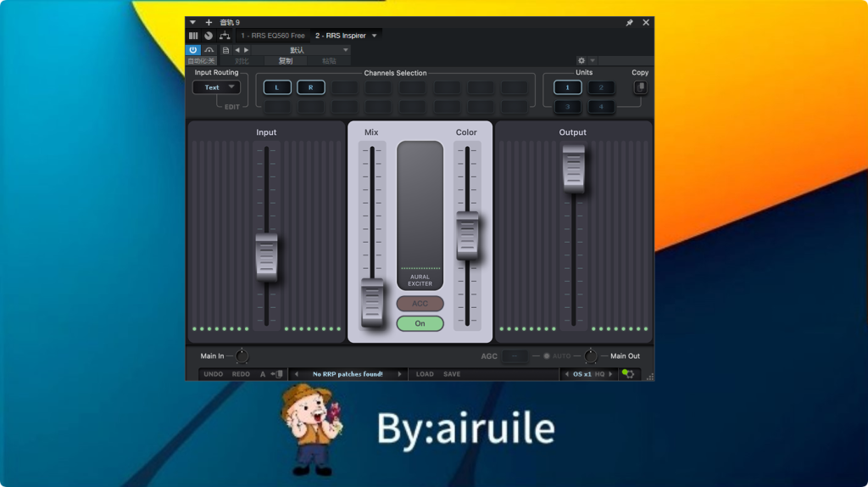Open the Input Routing Text dropdown
The image size is (868, 487).
216,87
